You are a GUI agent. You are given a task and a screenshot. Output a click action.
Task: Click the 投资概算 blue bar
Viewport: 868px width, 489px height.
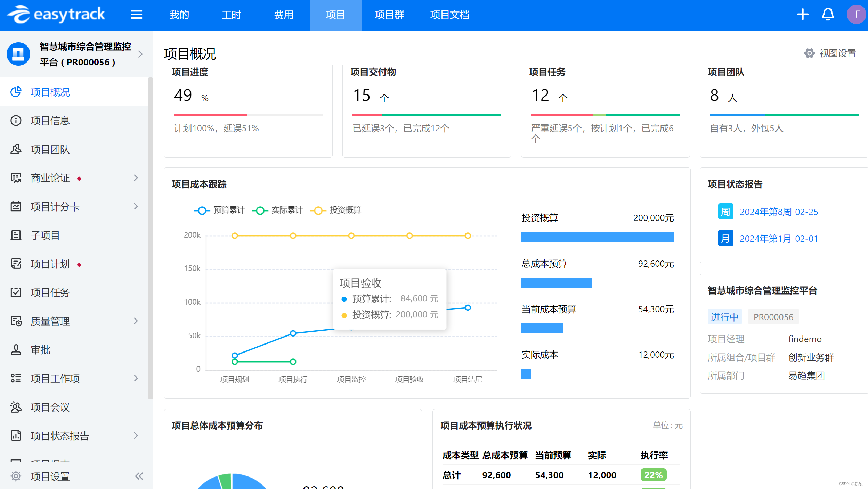point(598,237)
